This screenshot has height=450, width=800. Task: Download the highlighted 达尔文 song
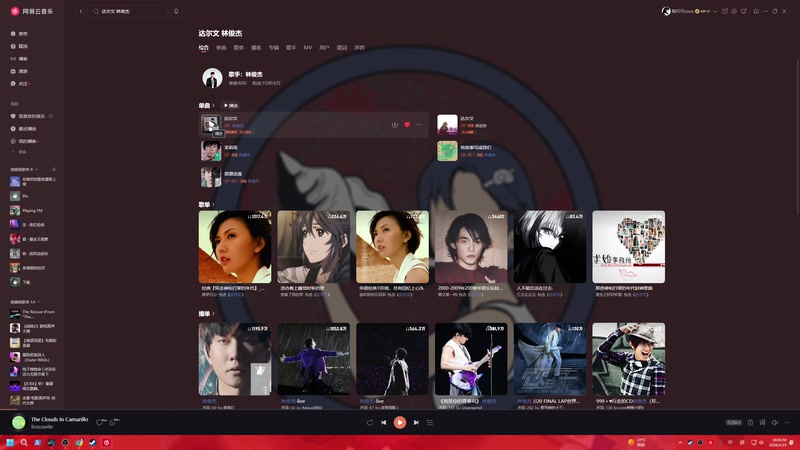pos(394,124)
